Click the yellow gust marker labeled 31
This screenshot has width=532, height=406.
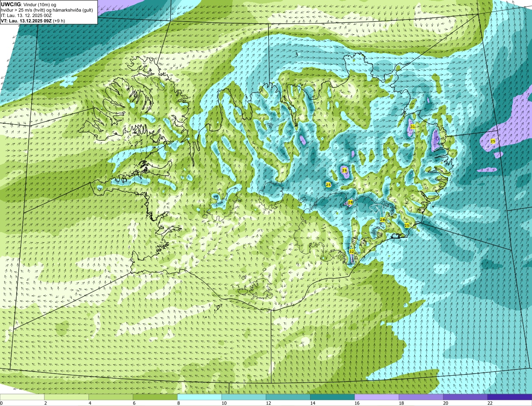(x=412, y=126)
